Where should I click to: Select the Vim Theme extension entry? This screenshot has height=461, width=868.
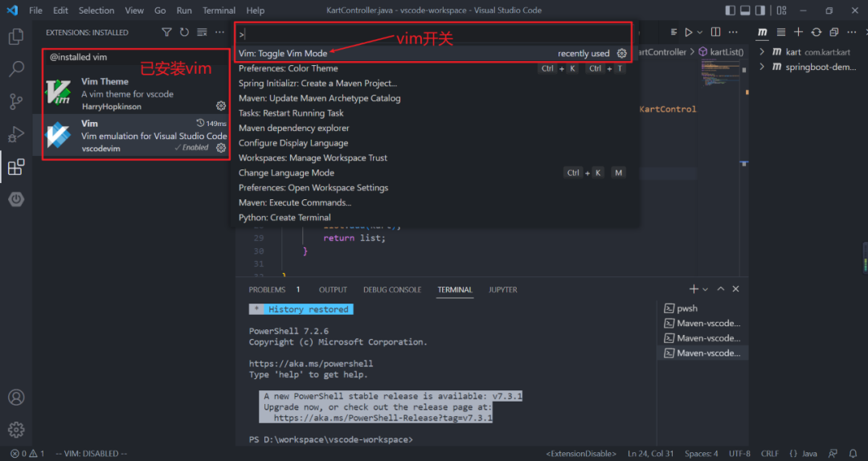[136, 93]
